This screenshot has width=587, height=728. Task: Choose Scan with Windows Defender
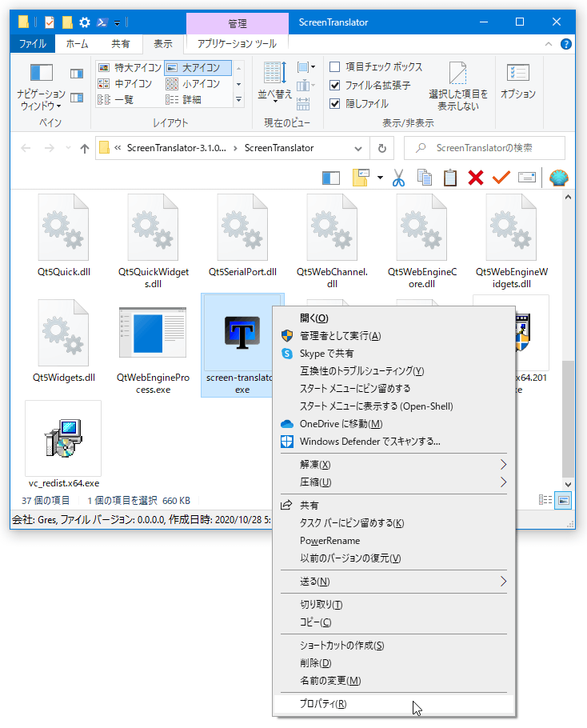pyautogui.click(x=393, y=441)
